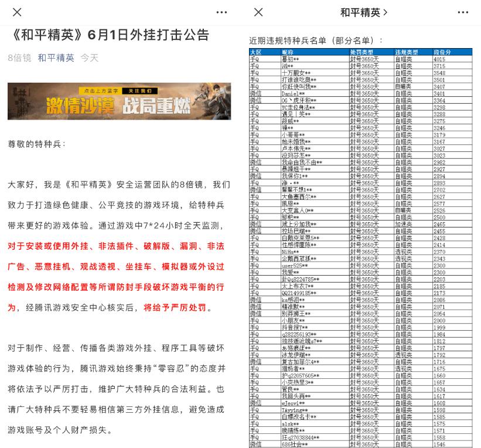The image size is (481, 448).
Task: Close the banned players list view
Action: coord(258,12)
